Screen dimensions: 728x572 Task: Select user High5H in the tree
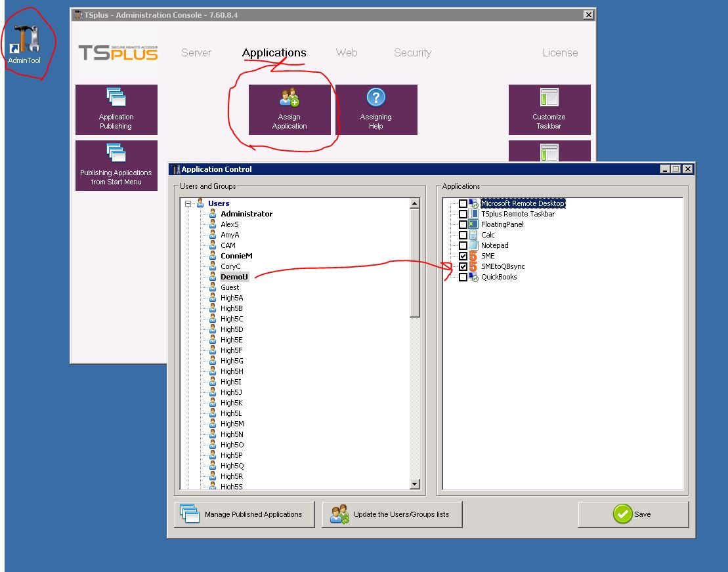coord(232,371)
